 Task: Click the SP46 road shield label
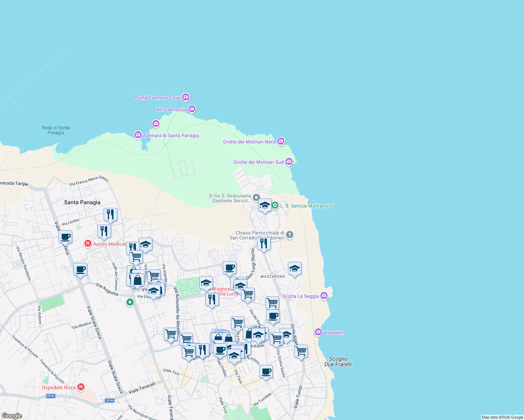click(50, 397)
